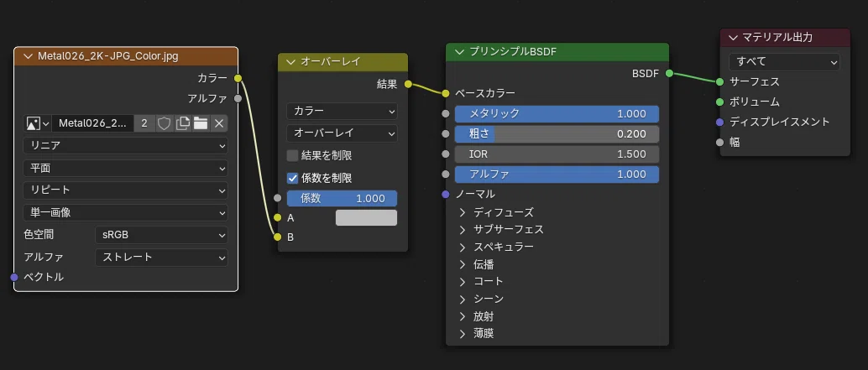
Task: Click the A color swatch
Action: tap(367, 218)
